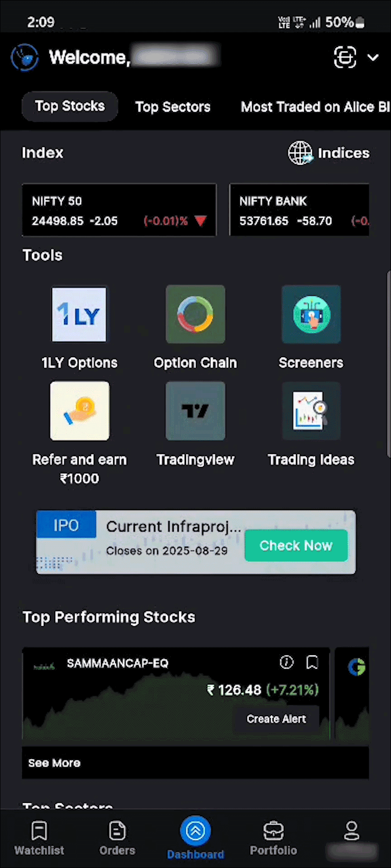
Task: Open the Indices globe link
Action: click(x=329, y=153)
